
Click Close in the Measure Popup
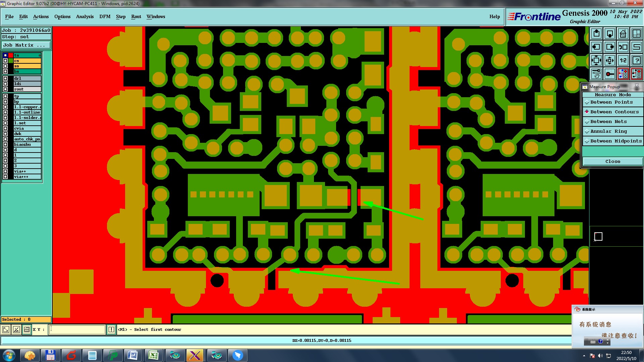click(x=612, y=161)
